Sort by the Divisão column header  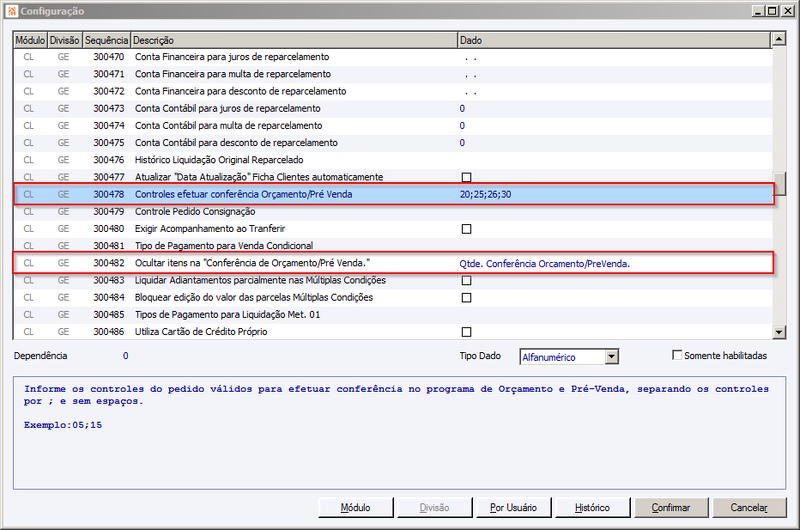65,40
